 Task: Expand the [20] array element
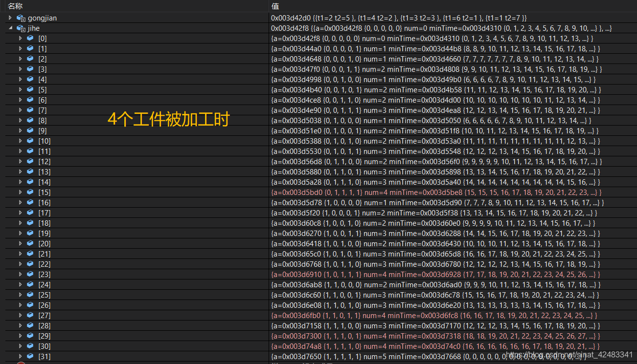pos(20,243)
